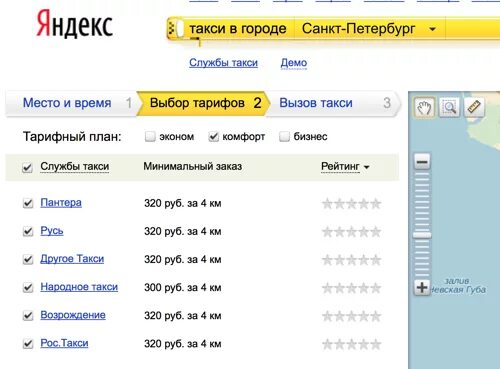
Task: Select the ruler distance tool on map
Action: (474, 107)
